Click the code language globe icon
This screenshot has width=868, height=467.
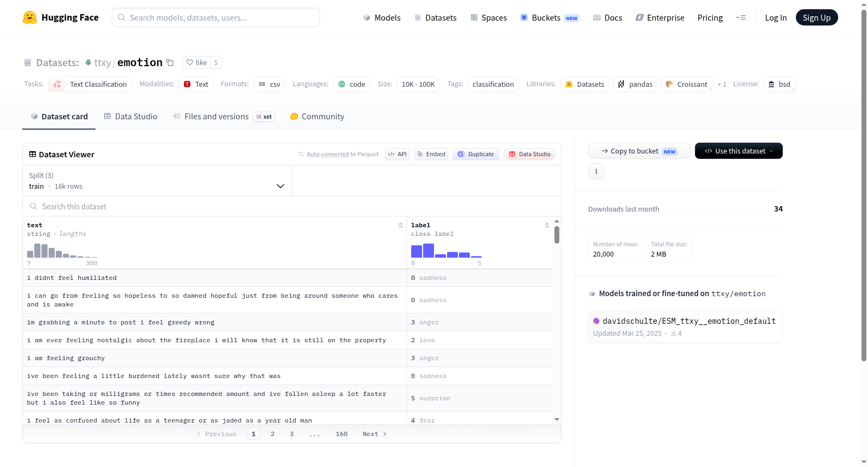coord(342,84)
